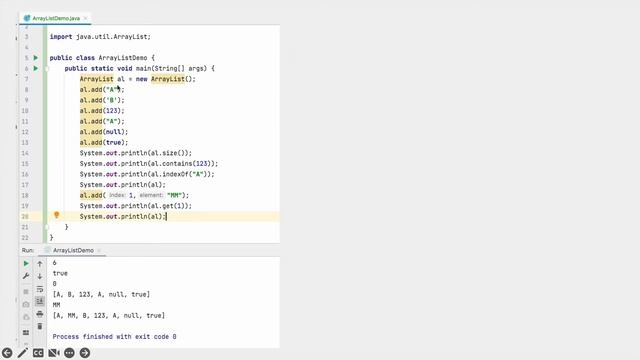Image resolution: width=640 pixels, height=360 pixels.
Task: Open run configuration settings via the wrench icon
Action: pyautogui.click(x=26, y=276)
